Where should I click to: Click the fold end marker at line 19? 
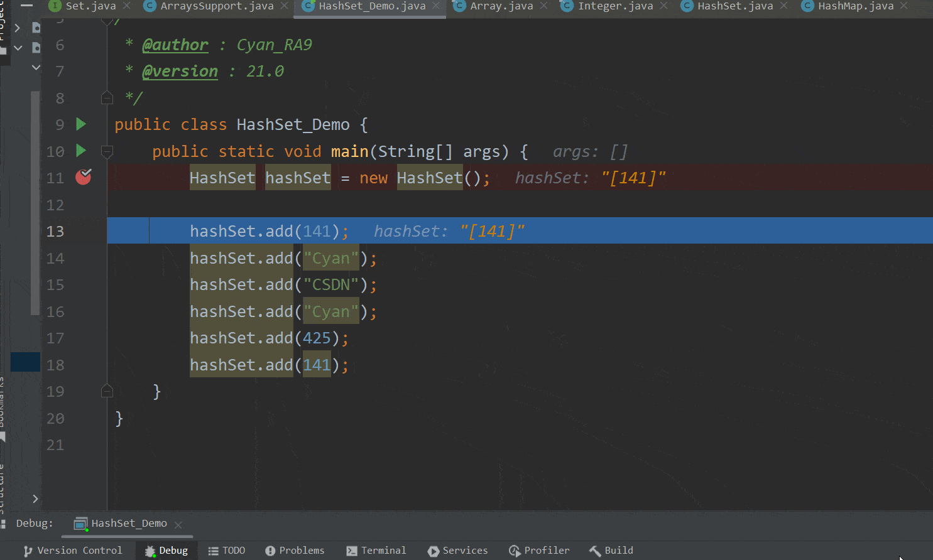coord(107,391)
